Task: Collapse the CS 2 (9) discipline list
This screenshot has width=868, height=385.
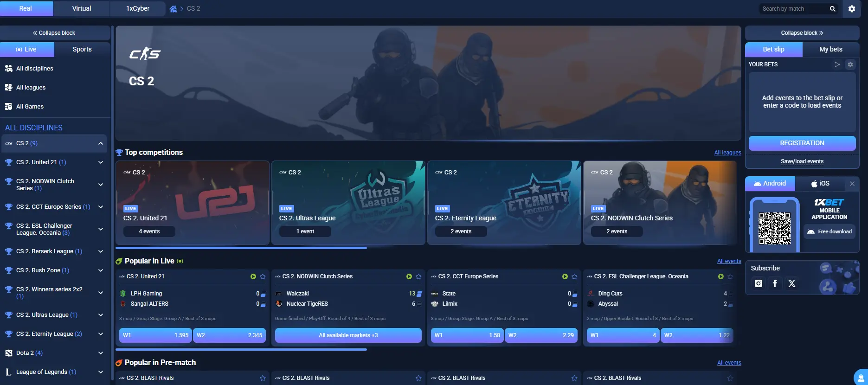Action: (x=101, y=143)
